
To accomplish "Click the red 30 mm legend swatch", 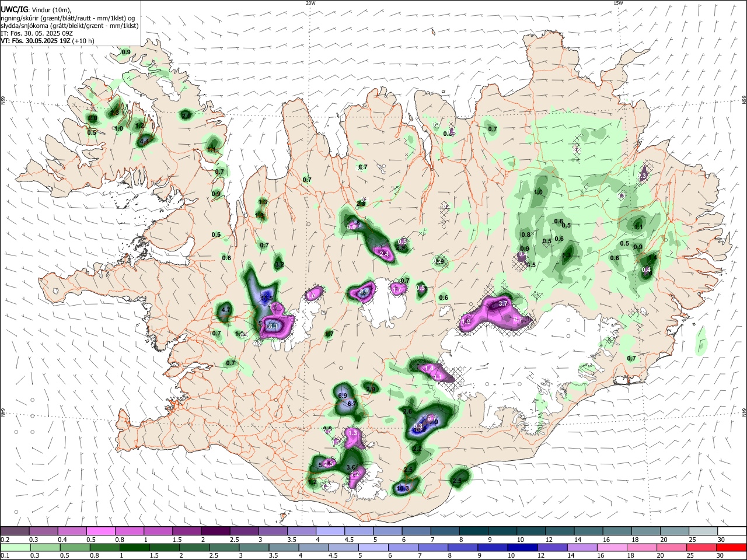I will [x=731, y=547].
